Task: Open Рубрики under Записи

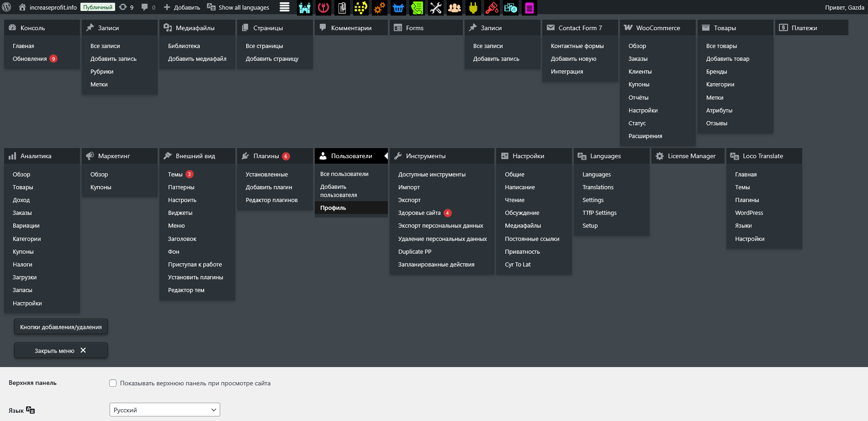Action: 102,71
